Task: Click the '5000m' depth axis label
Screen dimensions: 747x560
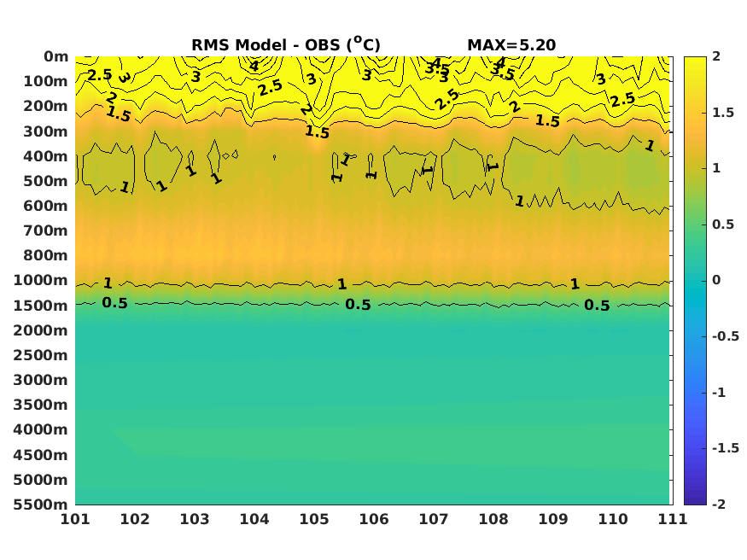Action: click(41, 480)
